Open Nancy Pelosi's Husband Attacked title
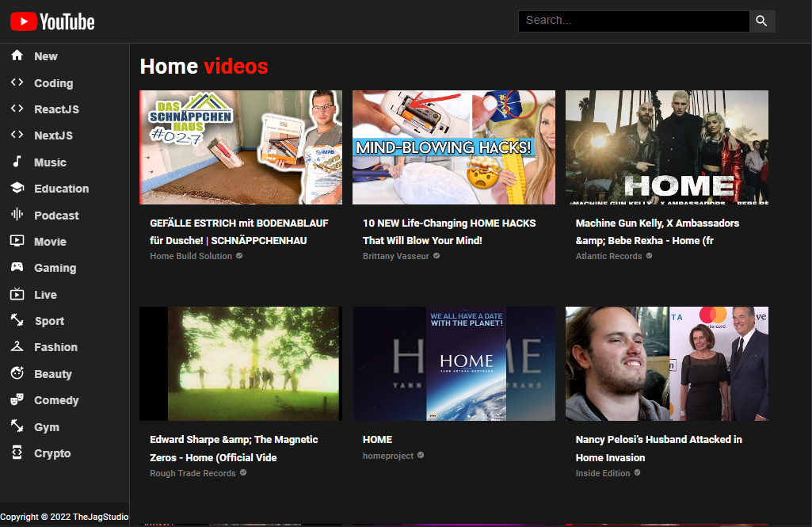 pyautogui.click(x=659, y=449)
